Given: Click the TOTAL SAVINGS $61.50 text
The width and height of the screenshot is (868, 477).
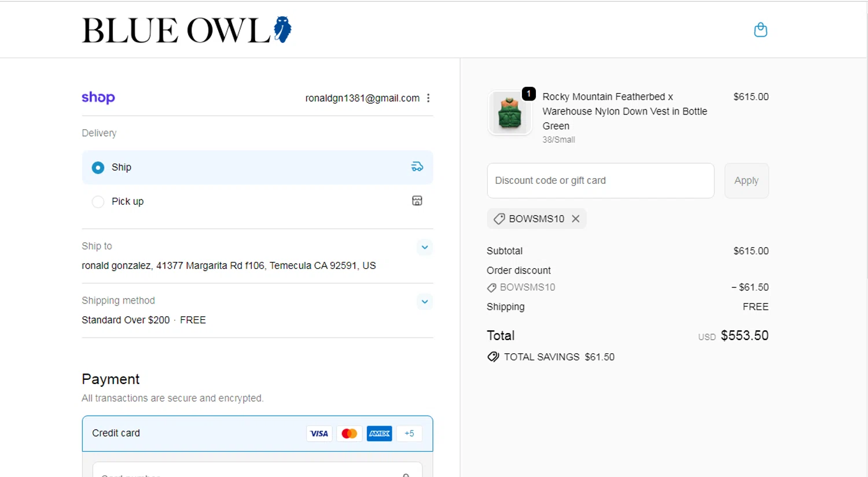Looking at the screenshot, I should click(559, 357).
